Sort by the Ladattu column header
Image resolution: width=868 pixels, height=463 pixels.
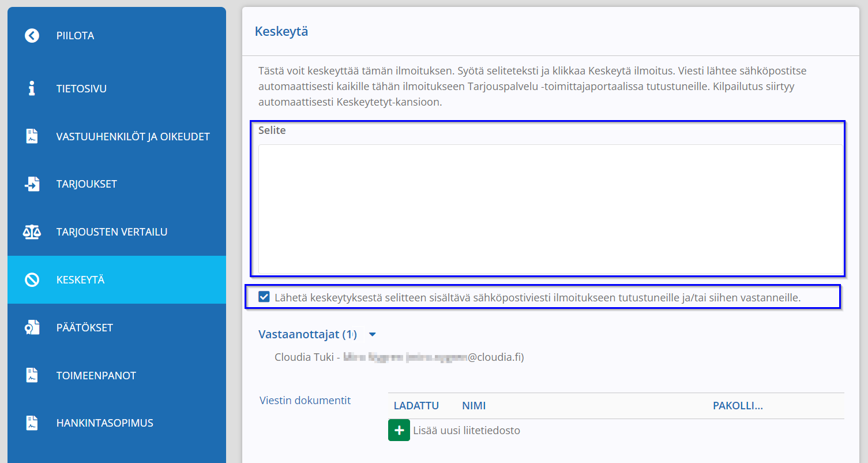(x=416, y=406)
